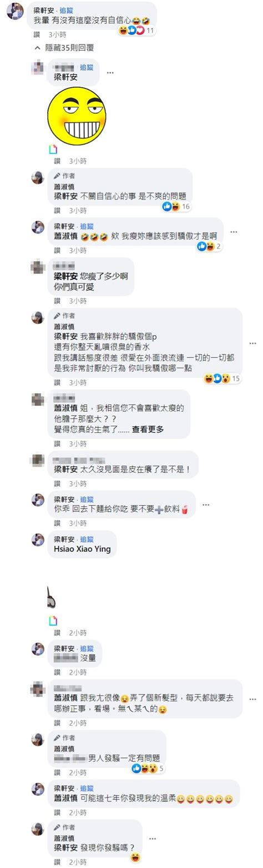Open 梁軒安's top comment profile avatar

coord(15,11)
